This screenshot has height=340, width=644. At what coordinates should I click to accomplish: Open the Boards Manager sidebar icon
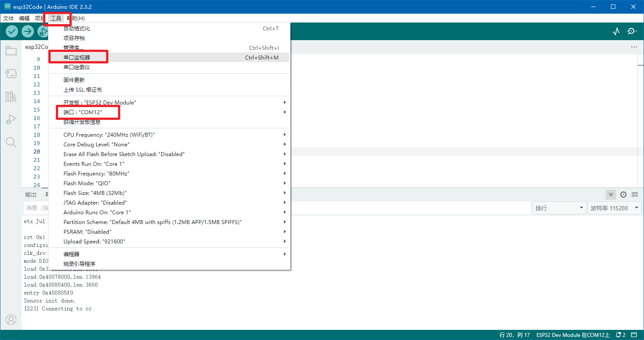[11, 74]
